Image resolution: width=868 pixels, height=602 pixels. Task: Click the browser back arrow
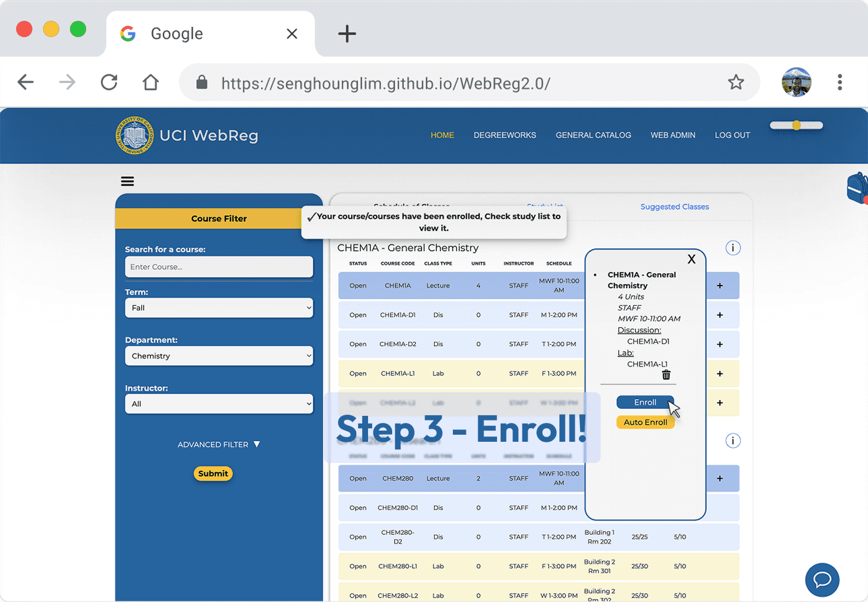(x=25, y=82)
